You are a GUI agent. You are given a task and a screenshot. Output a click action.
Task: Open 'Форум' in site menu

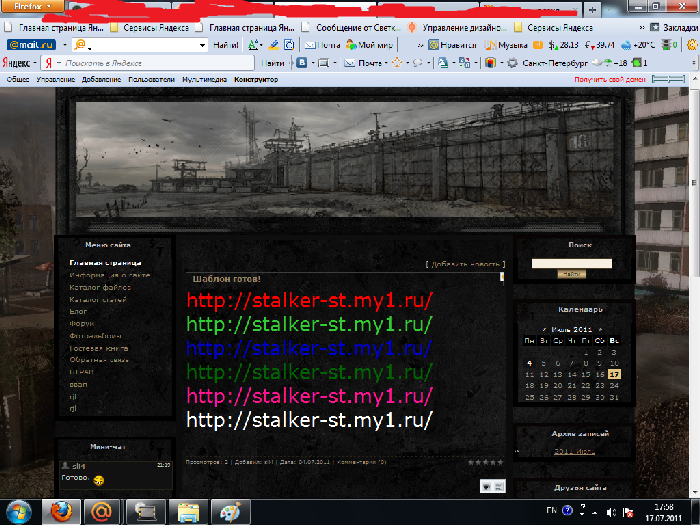point(82,323)
